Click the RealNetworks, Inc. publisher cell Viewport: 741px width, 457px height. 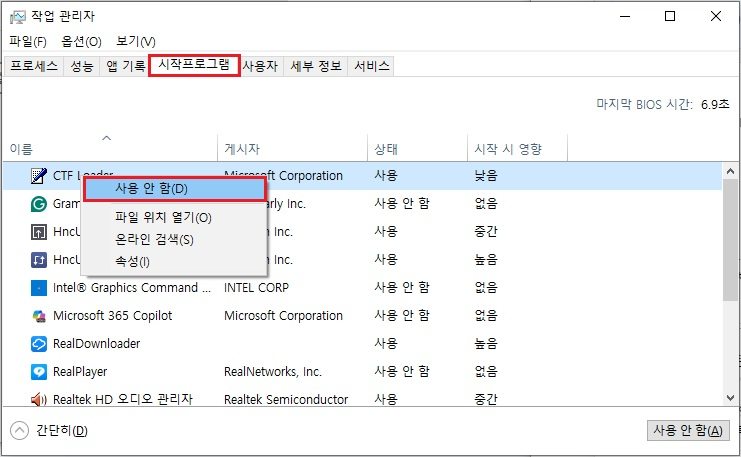coord(273,372)
